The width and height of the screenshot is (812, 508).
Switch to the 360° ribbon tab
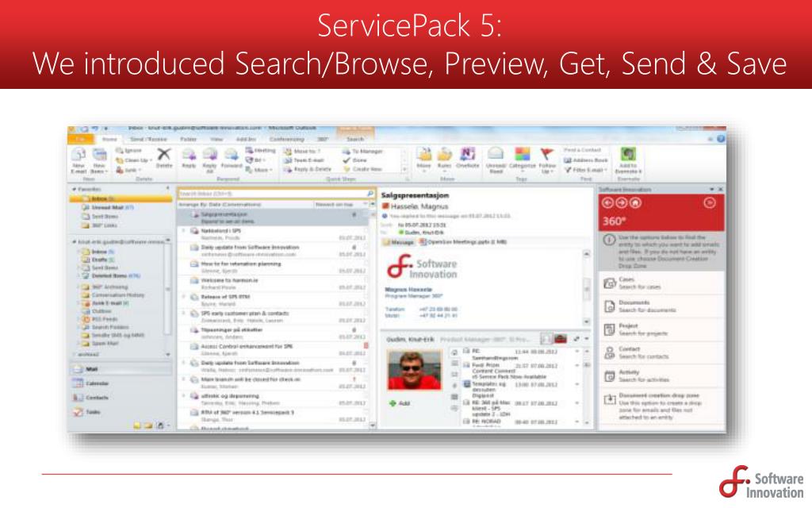coord(323,139)
